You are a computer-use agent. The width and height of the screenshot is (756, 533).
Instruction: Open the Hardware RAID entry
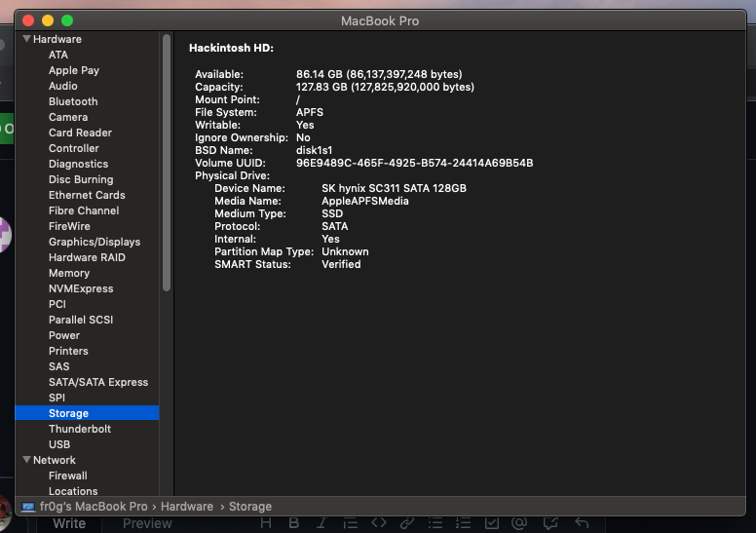point(87,257)
